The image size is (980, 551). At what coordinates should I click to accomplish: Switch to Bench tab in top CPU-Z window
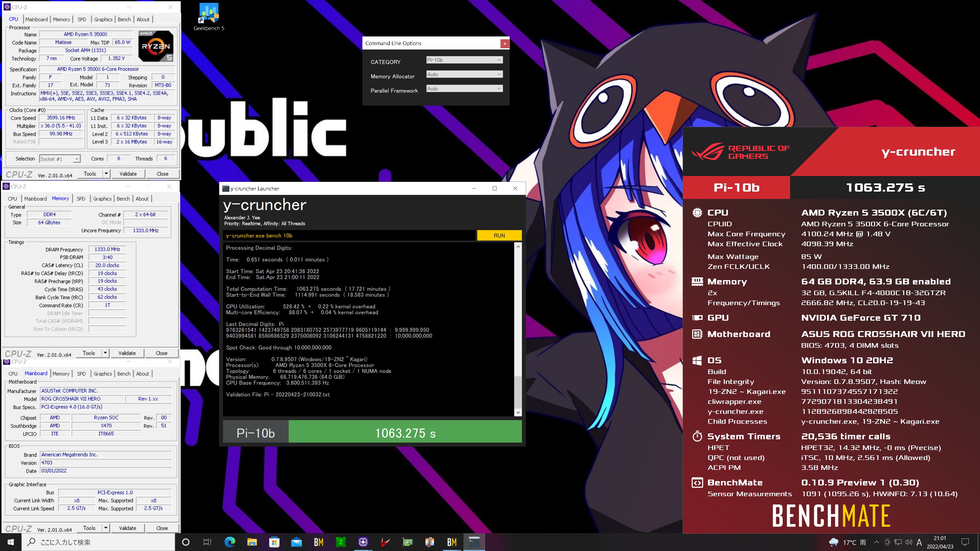[124, 19]
